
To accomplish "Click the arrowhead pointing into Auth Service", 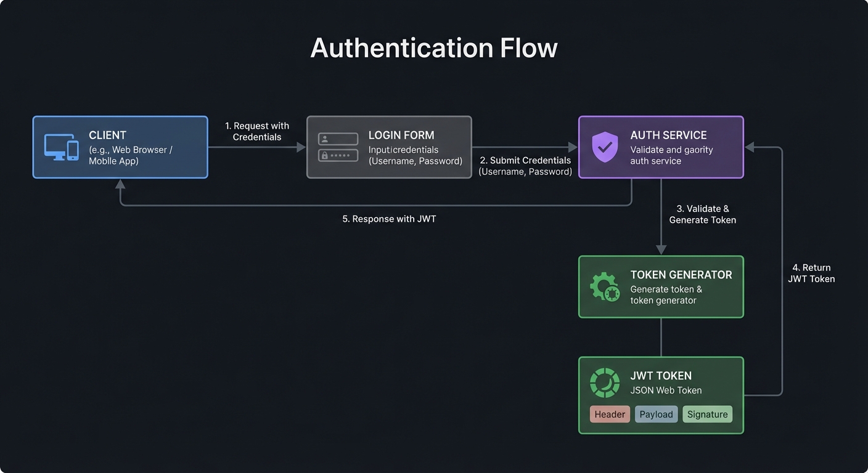I will coord(572,147).
